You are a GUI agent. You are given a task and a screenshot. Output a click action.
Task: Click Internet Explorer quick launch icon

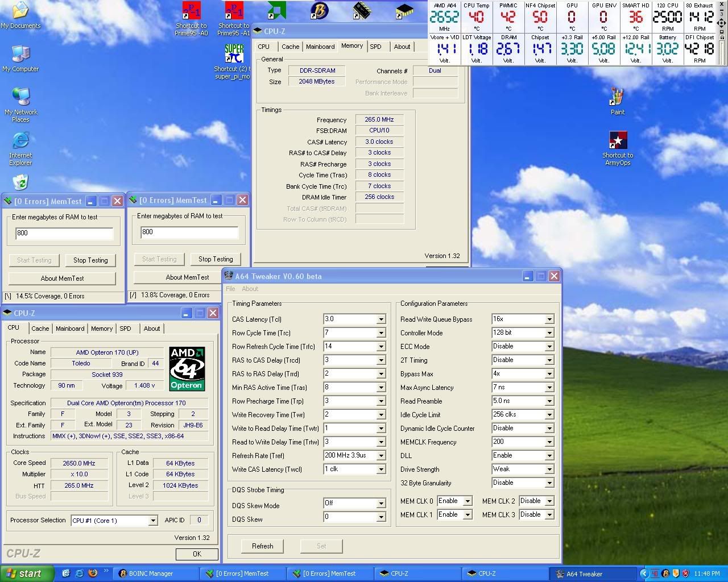[79, 573]
